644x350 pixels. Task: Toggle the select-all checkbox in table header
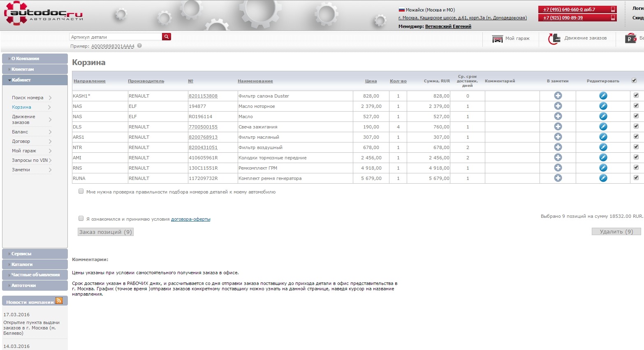tap(634, 80)
